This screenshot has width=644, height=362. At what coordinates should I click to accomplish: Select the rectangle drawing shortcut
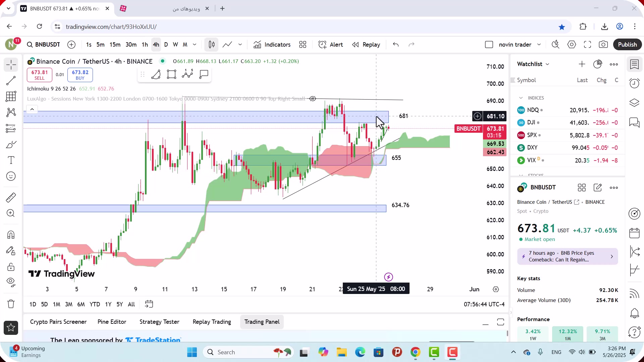(172, 74)
